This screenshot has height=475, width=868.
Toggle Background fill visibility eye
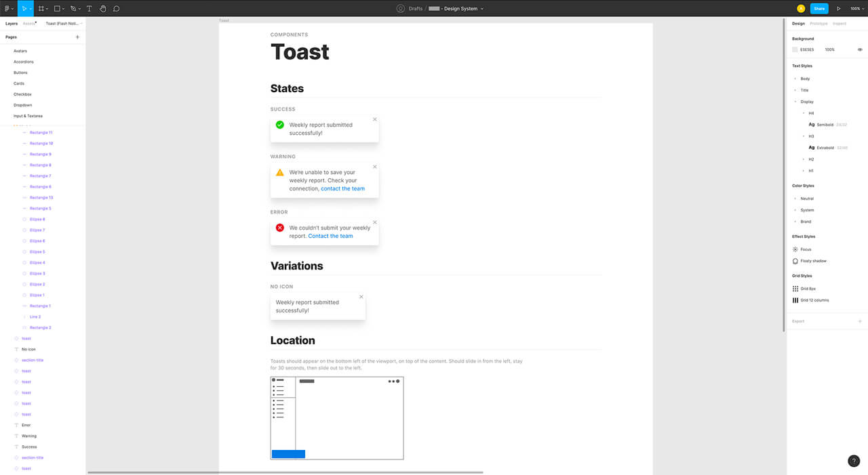pyautogui.click(x=860, y=49)
